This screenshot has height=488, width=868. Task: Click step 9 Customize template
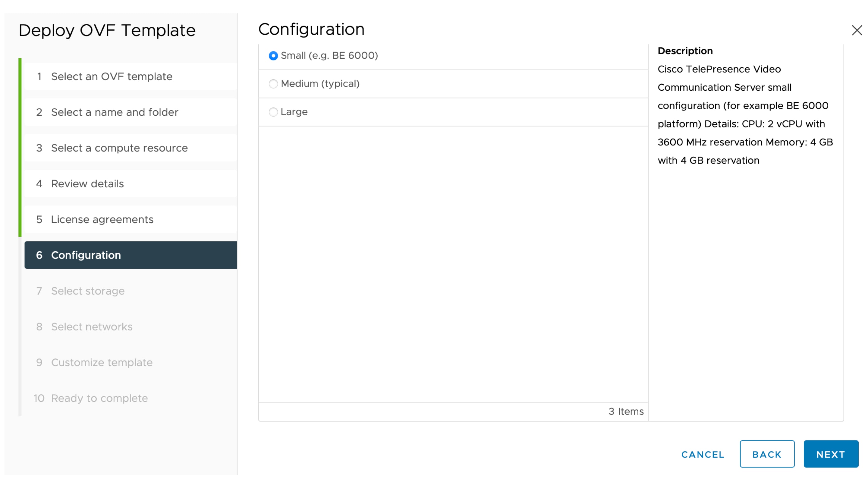(x=102, y=362)
